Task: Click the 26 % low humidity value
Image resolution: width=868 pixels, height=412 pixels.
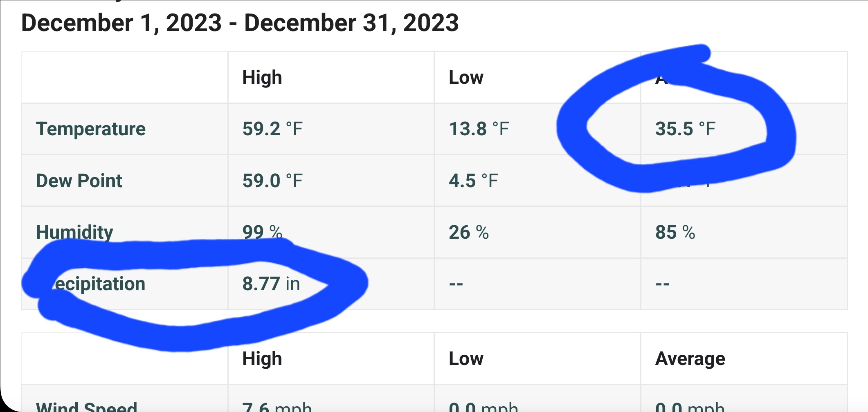Action: click(469, 232)
